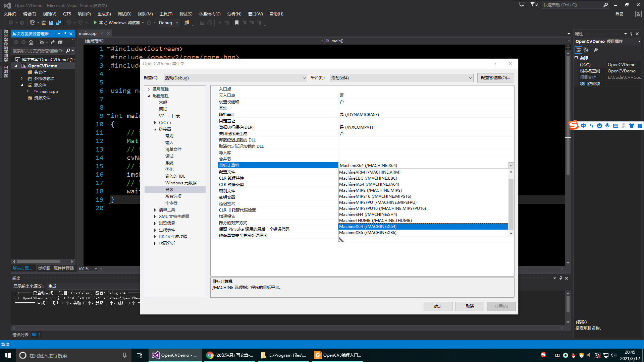The image size is (644, 362).
Task: Click the search icon in Quick Launch box
Action: 605,5
